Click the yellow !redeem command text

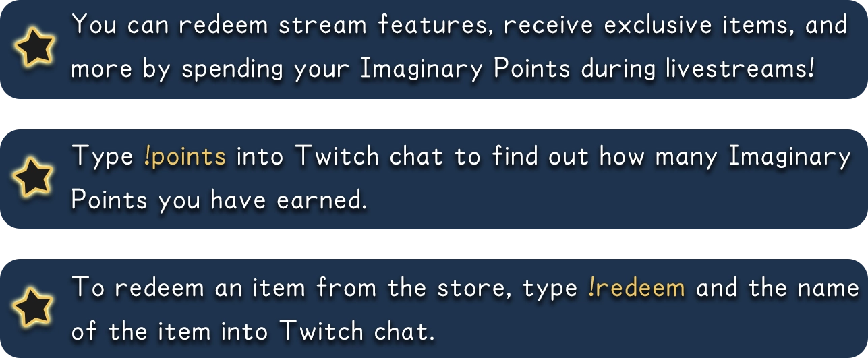coord(637,288)
